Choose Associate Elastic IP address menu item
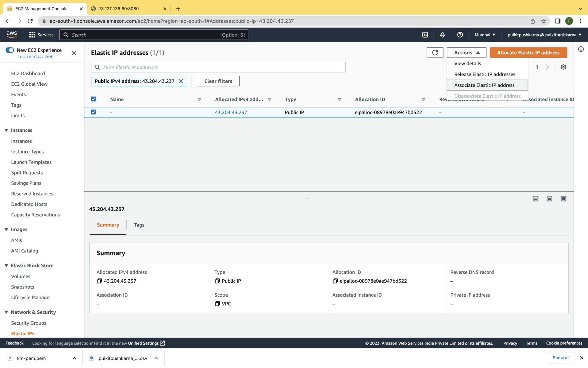The height and width of the screenshot is (368, 588). [484, 85]
